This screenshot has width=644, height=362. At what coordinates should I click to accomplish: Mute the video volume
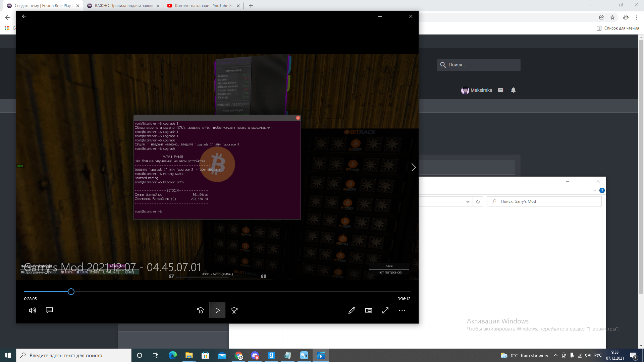33,310
